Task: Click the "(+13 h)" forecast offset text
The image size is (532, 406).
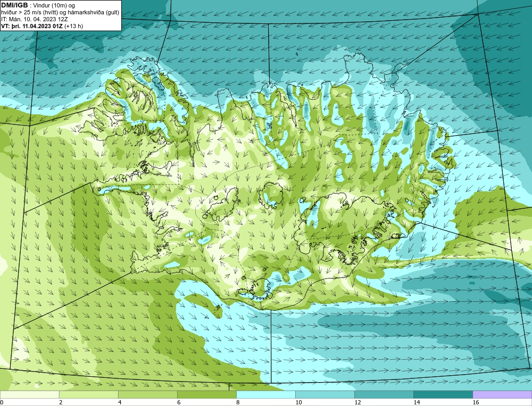Action: [73, 26]
